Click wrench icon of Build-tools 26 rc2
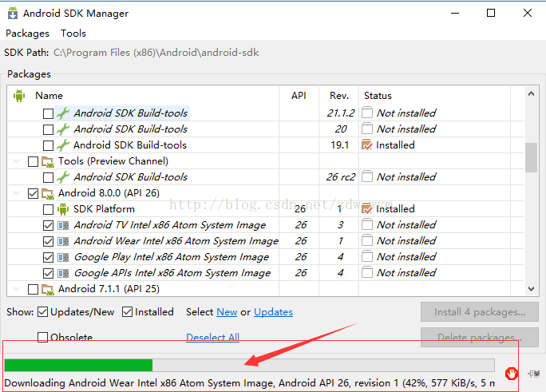Image resolution: width=546 pixels, height=392 pixels. pyautogui.click(x=63, y=177)
